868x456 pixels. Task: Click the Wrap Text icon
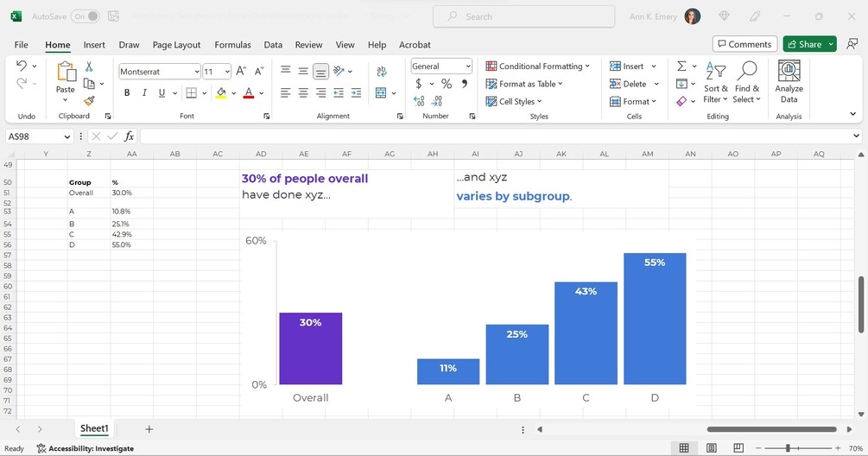(382, 71)
